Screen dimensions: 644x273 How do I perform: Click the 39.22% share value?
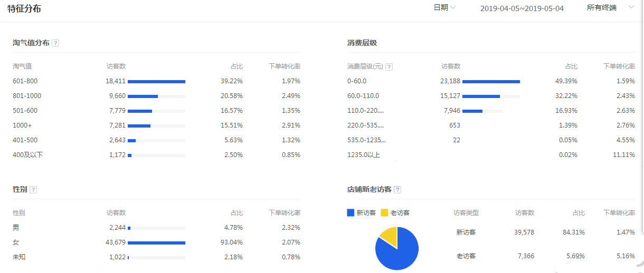(x=232, y=81)
